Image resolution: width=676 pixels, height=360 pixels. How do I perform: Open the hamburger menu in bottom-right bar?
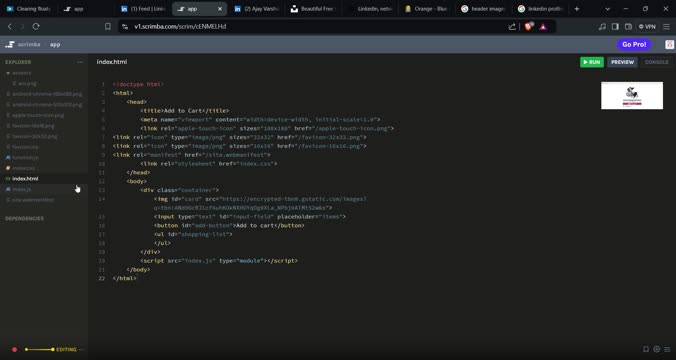pyautogui.click(x=667, y=349)
